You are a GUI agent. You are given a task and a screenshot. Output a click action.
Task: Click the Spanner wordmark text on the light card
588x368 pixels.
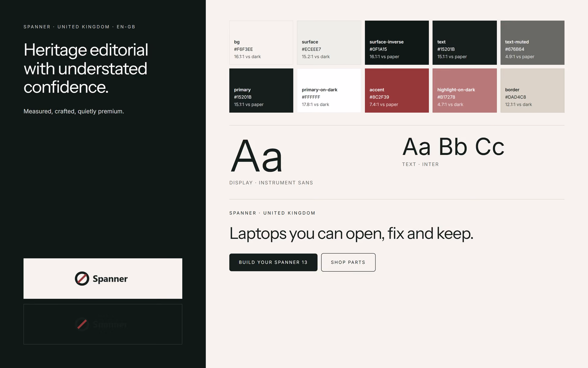coord(110,279)
